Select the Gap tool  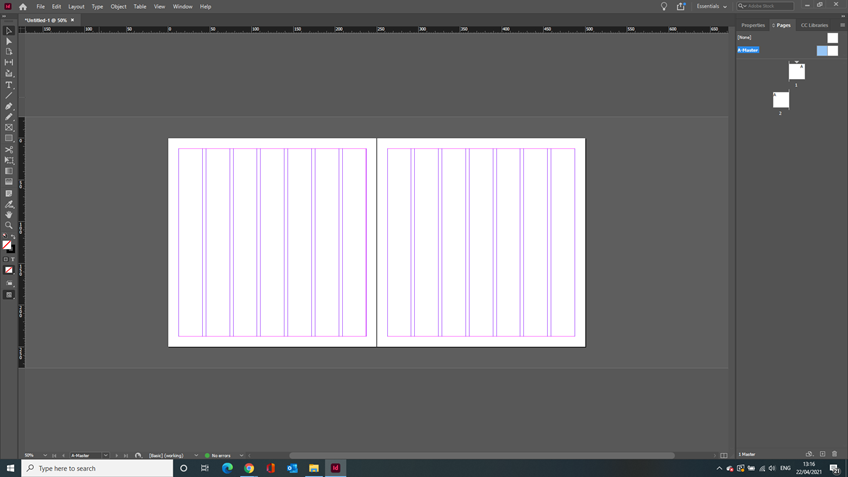coord(9,63)
